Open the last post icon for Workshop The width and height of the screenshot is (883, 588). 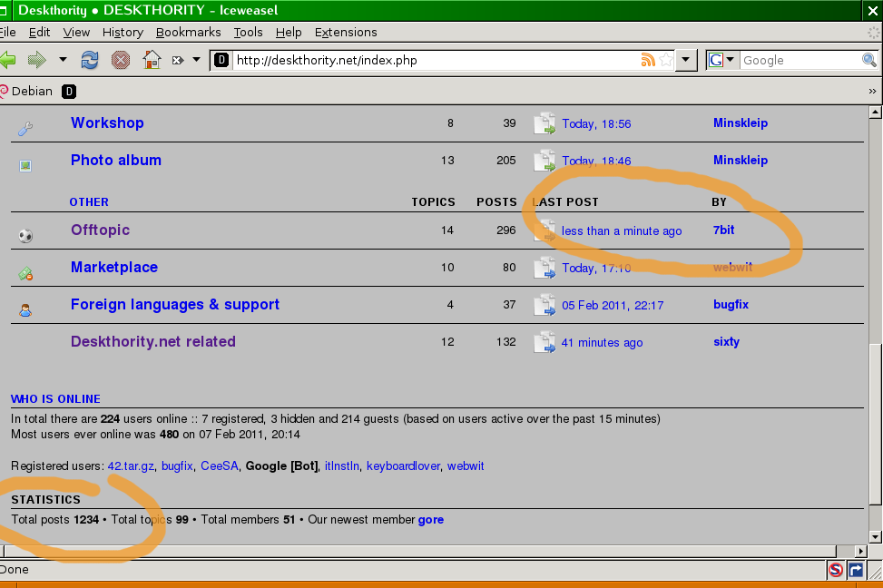[x=545, y=124]
